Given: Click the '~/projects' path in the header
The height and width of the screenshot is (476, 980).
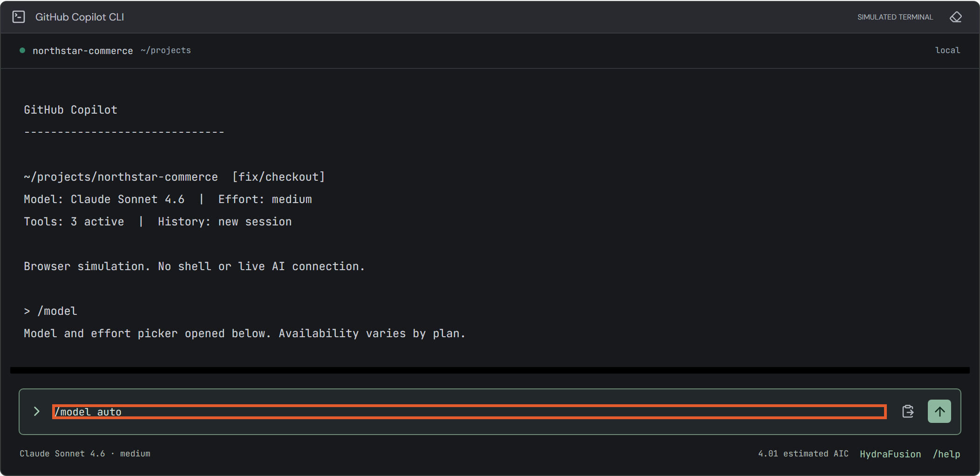Looking at the screenshot, I should click(x=166, y=50).
